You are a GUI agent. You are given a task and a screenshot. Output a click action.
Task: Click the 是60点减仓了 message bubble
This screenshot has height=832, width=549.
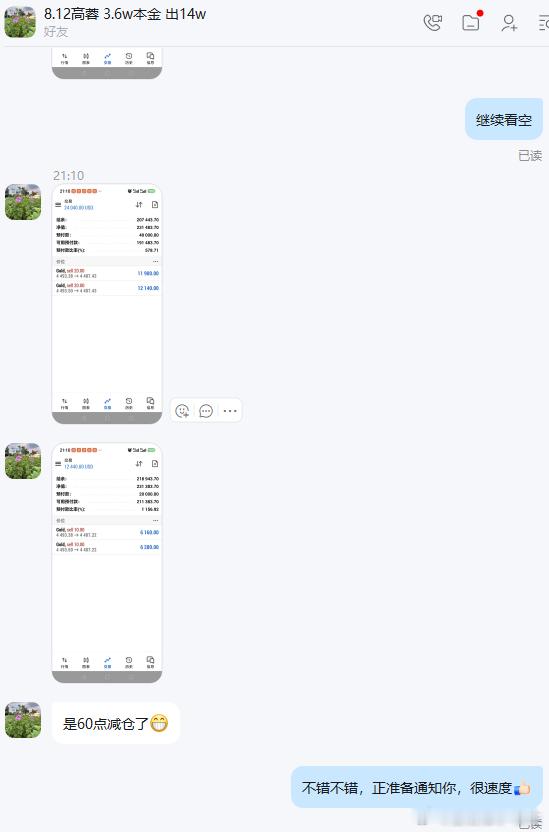[116, 723]
